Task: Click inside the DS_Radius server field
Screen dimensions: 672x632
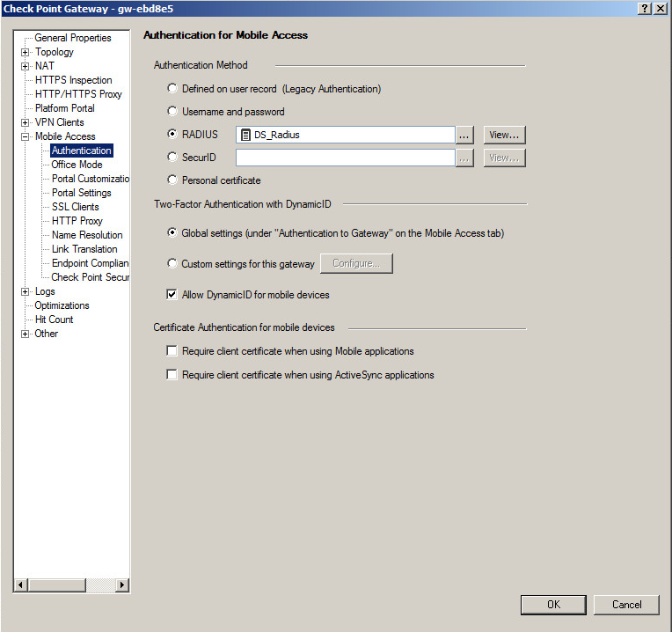Action: pos(352,135)
